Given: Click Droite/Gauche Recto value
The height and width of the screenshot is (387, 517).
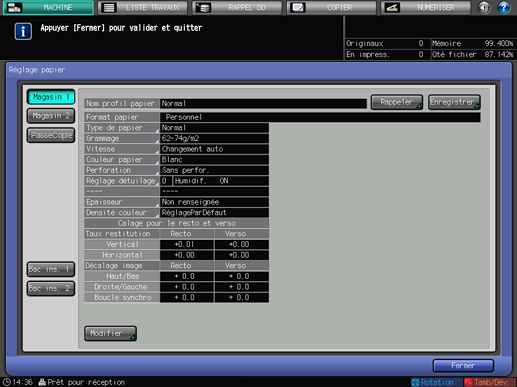Looking at the screenshot, I should pos(187,287).
